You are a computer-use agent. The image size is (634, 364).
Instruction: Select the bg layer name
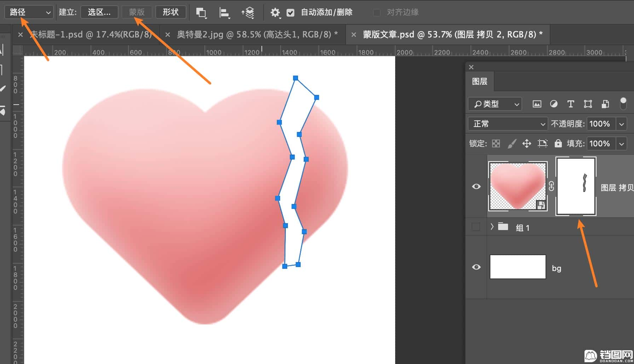click(557, 268)
